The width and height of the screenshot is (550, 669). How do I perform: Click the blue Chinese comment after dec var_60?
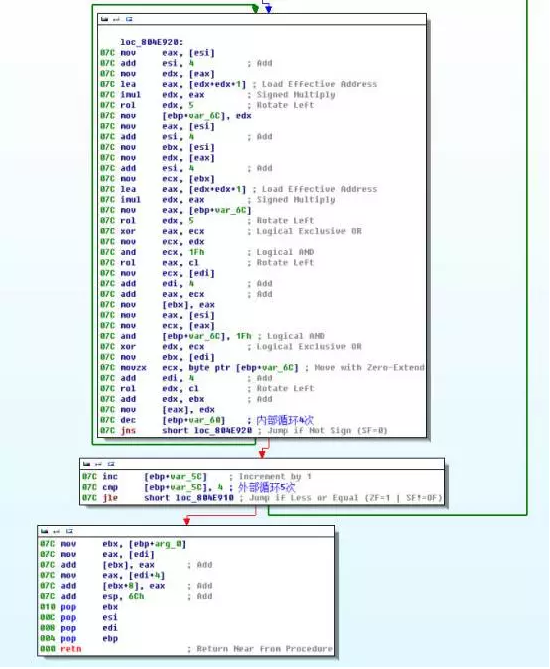coord(285,420)
